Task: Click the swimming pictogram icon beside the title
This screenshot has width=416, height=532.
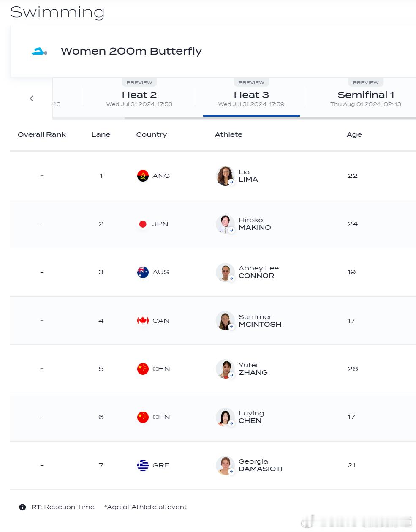Action: (39, 51)
